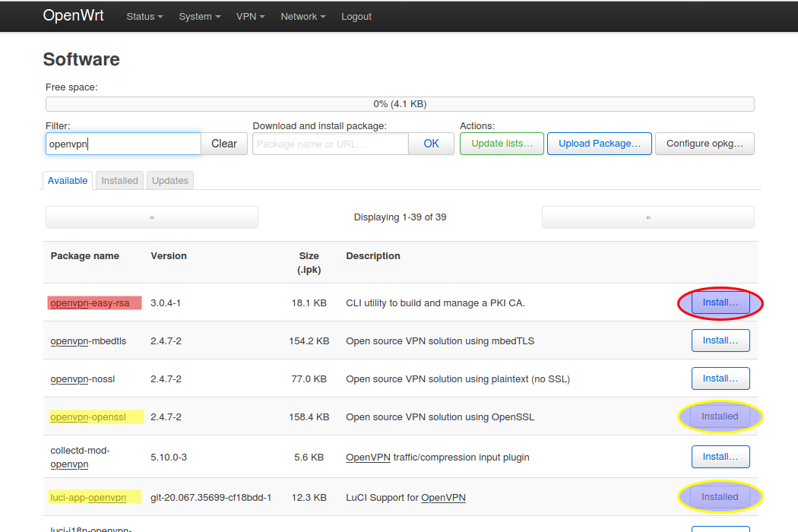Click Installed button for luci-app-openvpn
This screenshot has width=798, height=532.
720,497
